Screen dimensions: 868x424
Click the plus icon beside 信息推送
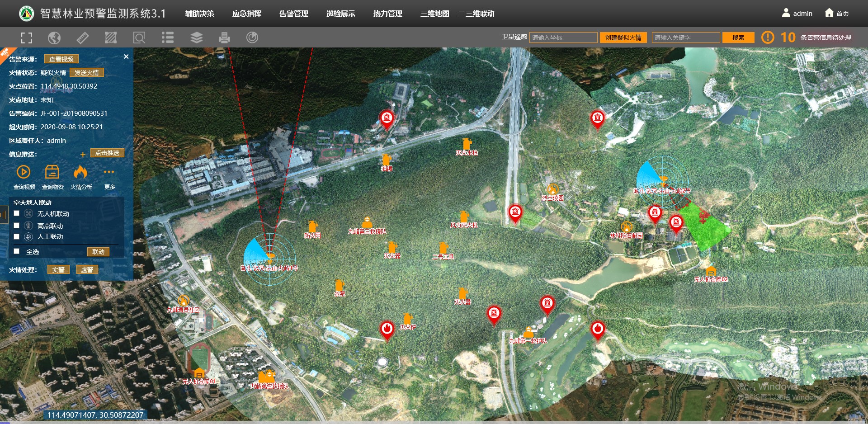pyautogui.click(x=83, y=155)
